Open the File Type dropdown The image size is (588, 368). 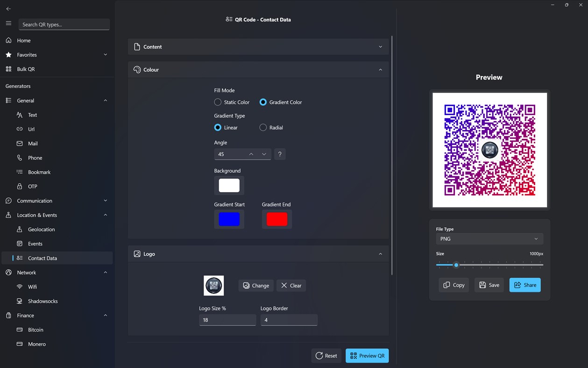click(489, 238)
